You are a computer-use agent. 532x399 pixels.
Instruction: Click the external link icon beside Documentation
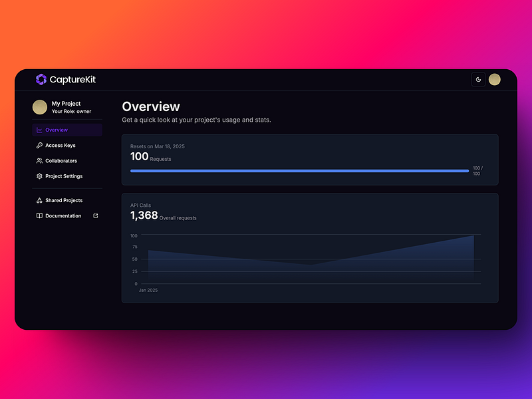(x=96, y=215)
